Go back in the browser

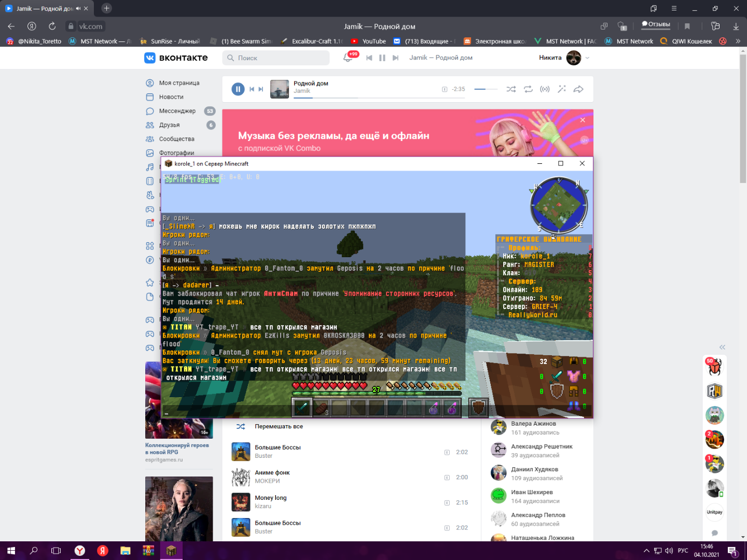(11, 26)
